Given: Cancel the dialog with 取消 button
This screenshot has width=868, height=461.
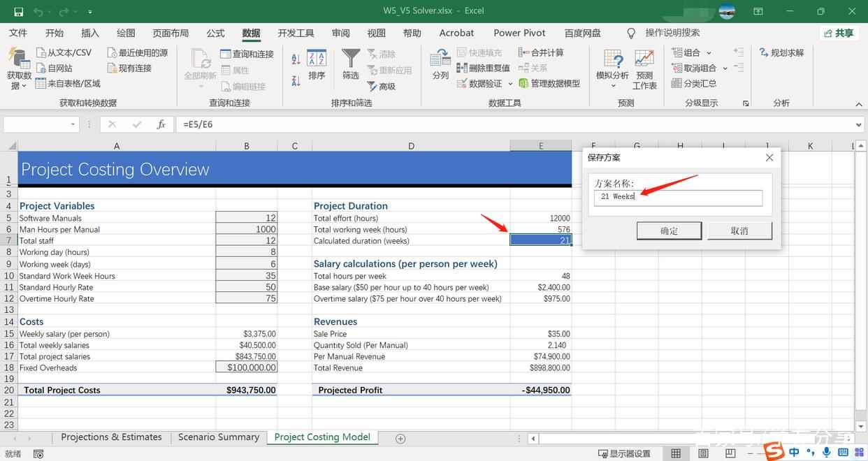Looking at the screenshot, I should pos(739,230).
